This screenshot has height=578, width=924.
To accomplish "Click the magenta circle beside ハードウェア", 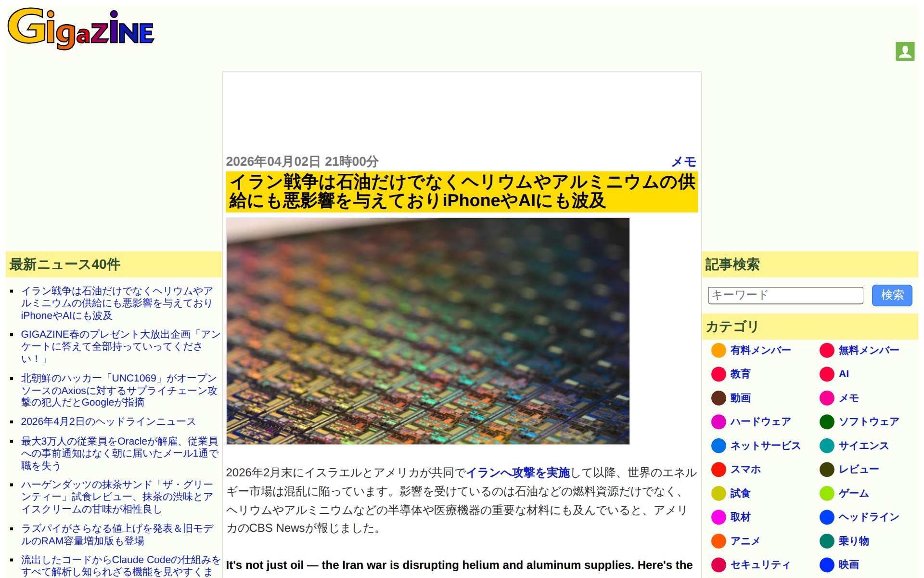I will click(719, 421).
